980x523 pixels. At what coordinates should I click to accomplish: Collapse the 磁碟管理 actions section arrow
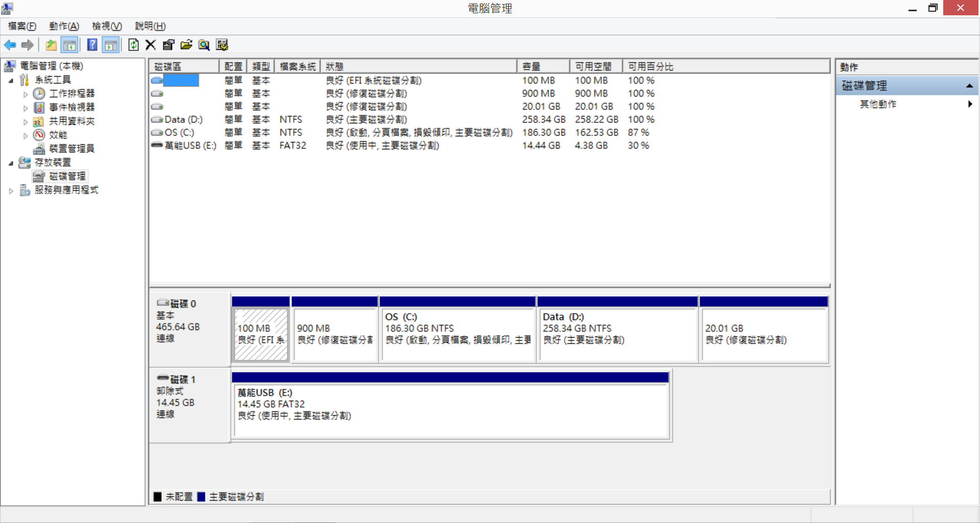(969, 86)
